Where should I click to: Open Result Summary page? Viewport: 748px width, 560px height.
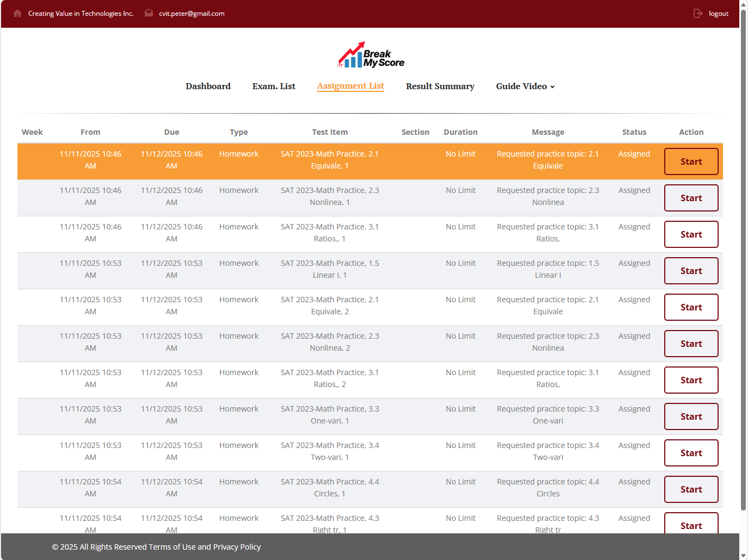point(440,86)
